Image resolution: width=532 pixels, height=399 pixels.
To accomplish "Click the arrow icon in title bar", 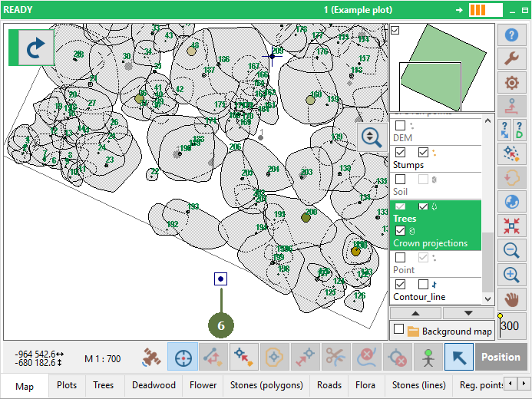I will pyautogui.click(x=459, y=10).
